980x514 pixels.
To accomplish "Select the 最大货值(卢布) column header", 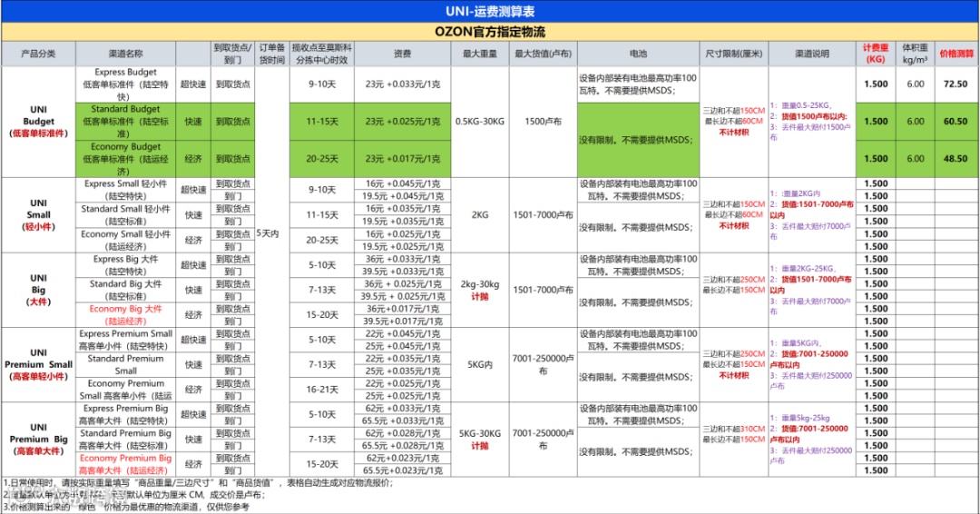I will pos(544,54).
